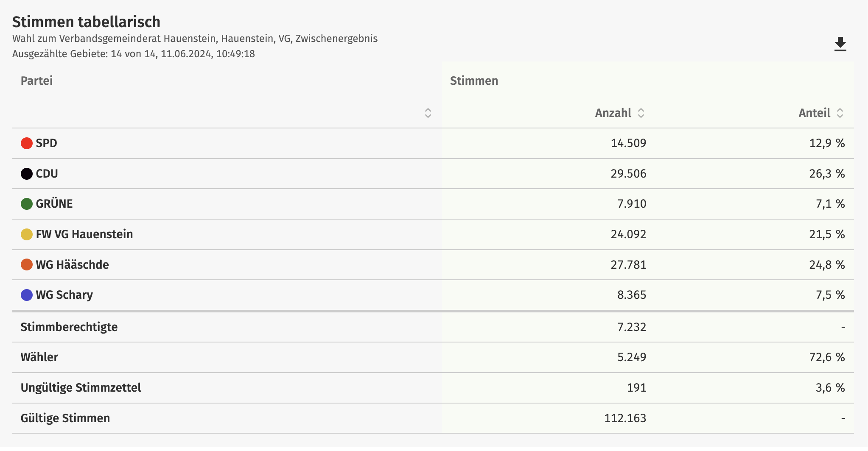The image size is (868, 451).
Task: Select the Anzahl column header
Action: 613,113
